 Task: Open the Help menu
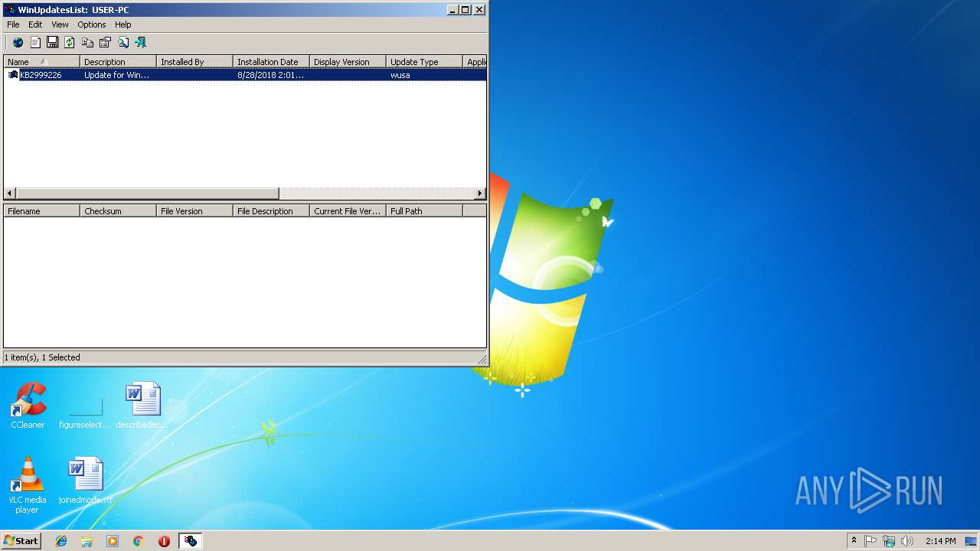pos(123,24)
